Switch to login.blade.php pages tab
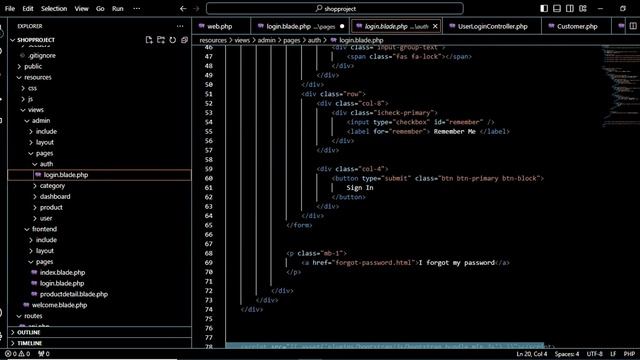 300,26
